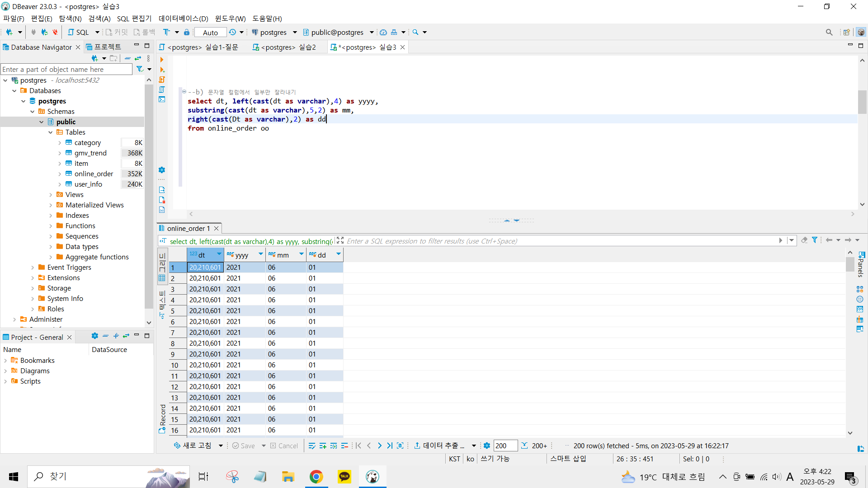
Task: Click the editor settings gear in the left gutter
Action: pos(162,170)
